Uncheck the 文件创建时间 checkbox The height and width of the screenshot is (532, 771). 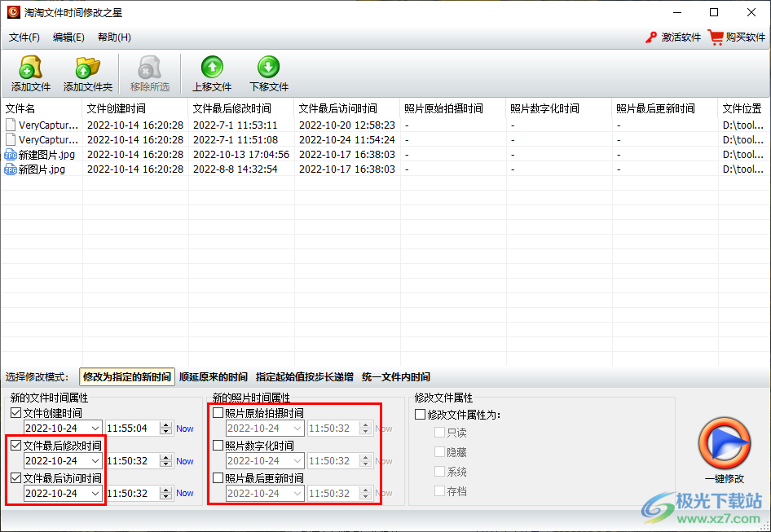click(15, 413)
